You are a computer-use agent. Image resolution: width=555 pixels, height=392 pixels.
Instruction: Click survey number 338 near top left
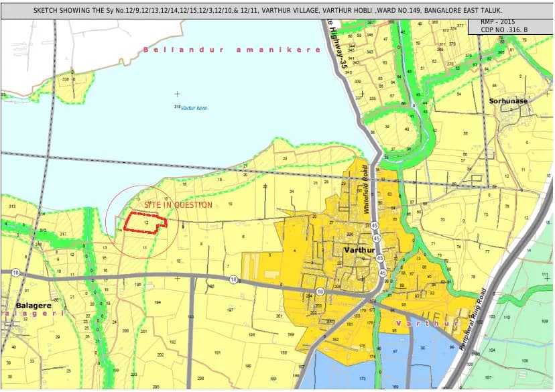click(x=66, y=80)
